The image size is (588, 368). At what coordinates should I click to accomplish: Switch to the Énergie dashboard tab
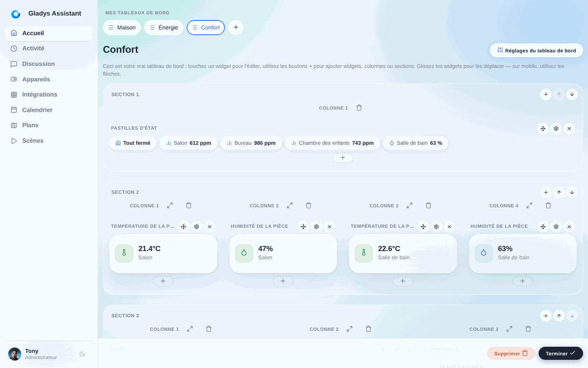[164, 28]
